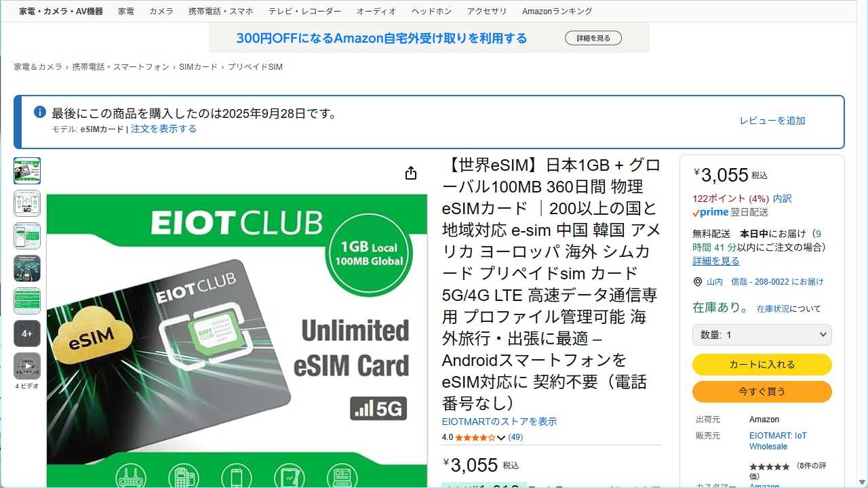This screenshot has height=488, width=868.
Task: Select the fourth dark product thumbnail
Action: (x=27, y=268)
